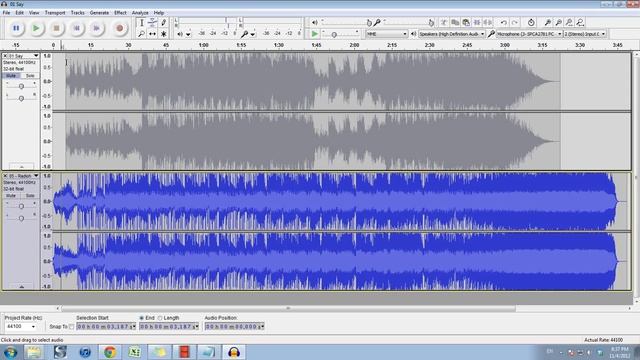Open the Edit menu
This screenshot has width=640, height=360.
pos(19,13)
